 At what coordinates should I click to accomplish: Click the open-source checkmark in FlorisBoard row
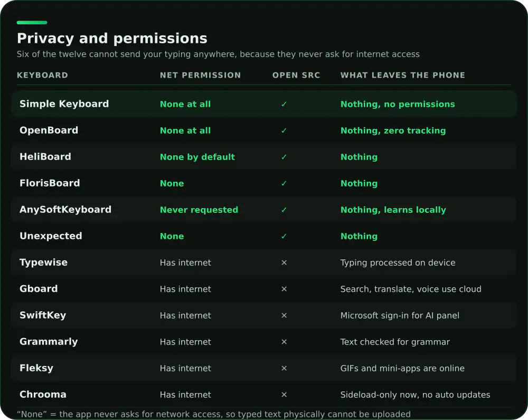284,183
